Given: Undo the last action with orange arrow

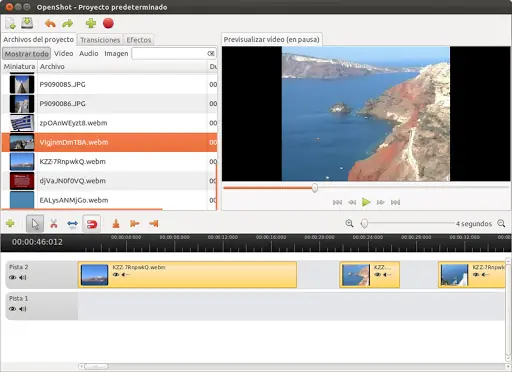Looking at the screenshot, I should pos(50,23).
